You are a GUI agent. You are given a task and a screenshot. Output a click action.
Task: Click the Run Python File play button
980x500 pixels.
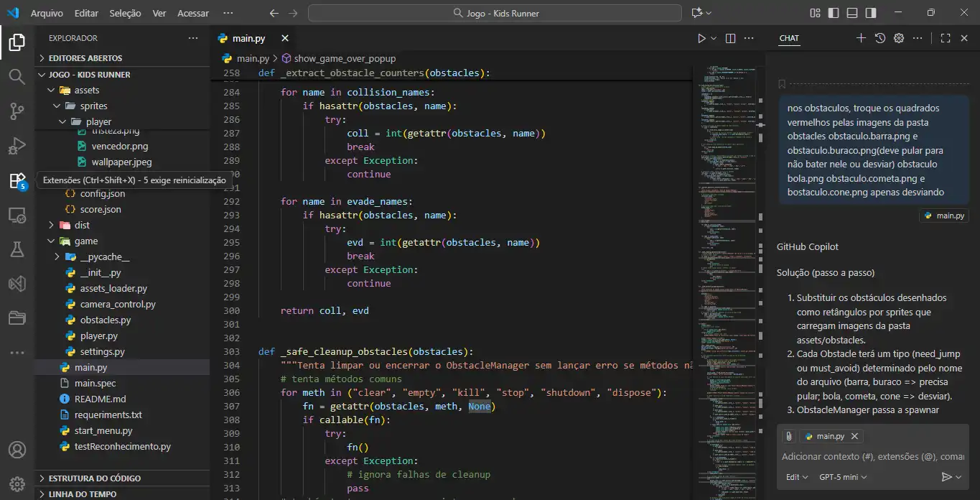click(701, 39)
